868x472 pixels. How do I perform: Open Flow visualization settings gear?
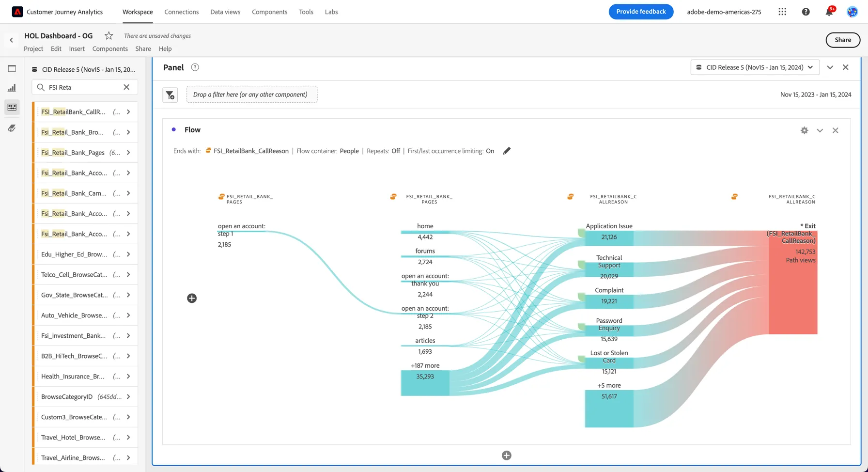tap(805, 130)
